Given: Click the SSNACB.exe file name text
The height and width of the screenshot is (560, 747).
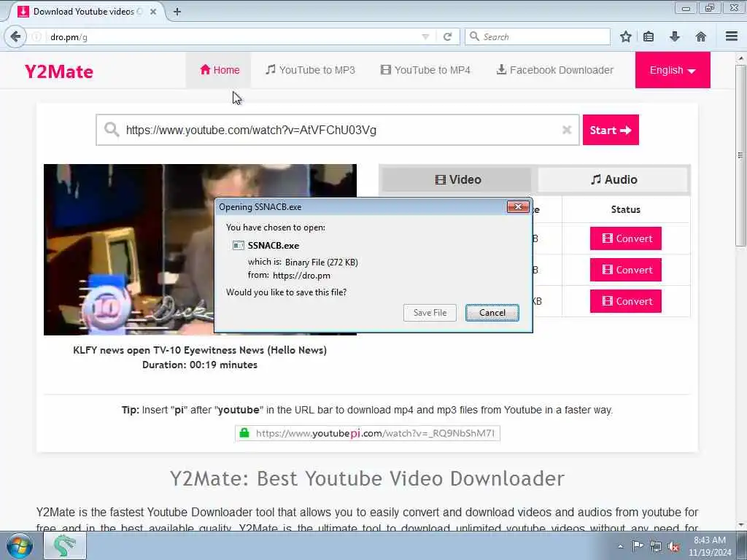Looking at the screenshot, I should tap(274, 246).
